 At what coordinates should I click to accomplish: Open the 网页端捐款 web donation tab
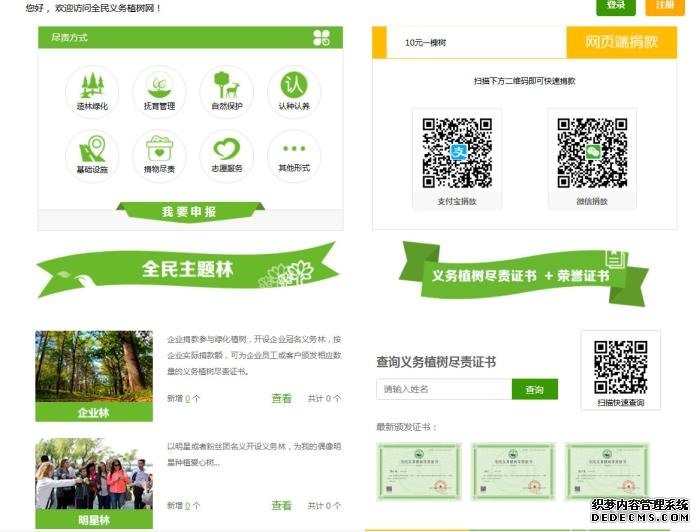[621, 42]
